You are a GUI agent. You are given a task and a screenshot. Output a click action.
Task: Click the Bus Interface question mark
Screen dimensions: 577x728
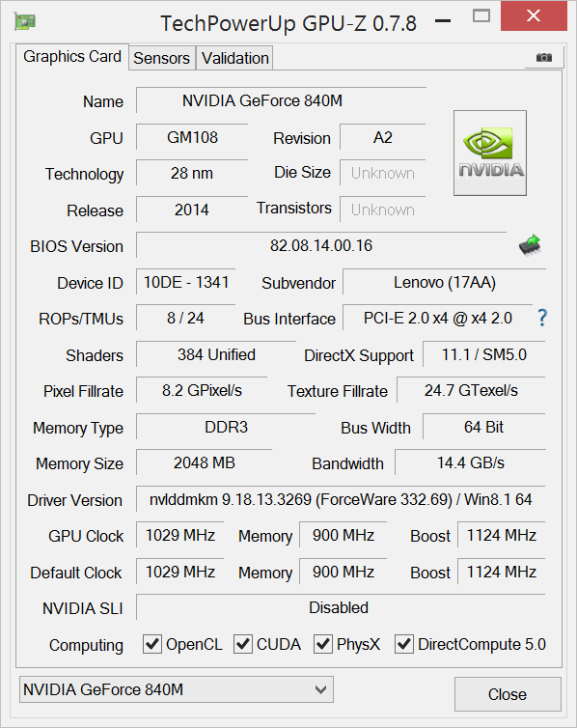coord(542,318)
